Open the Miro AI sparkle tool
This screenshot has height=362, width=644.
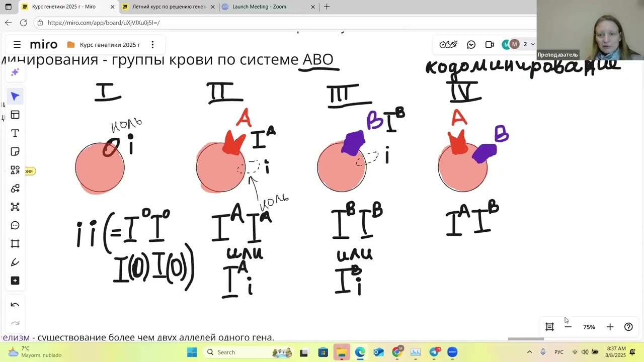tap(15, 72)
